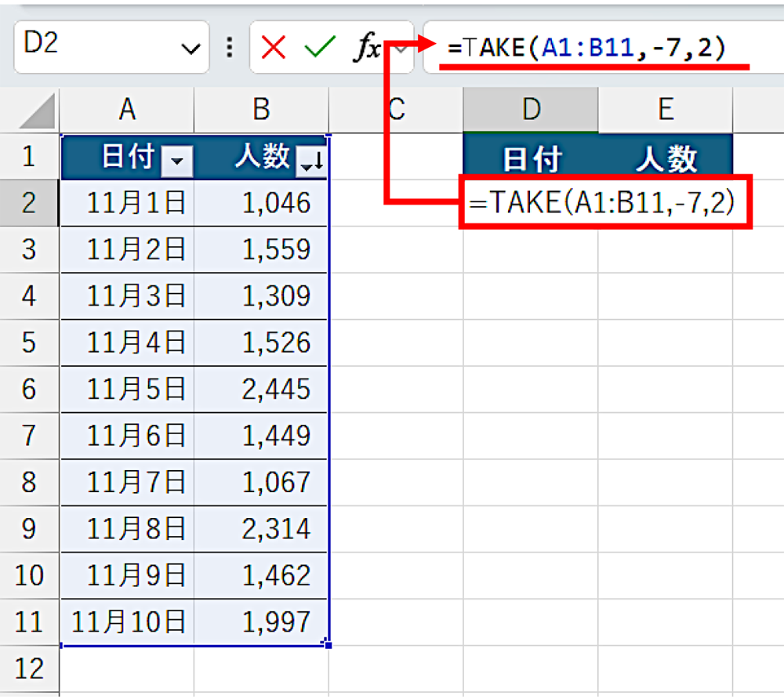The height and width of the screenshot is (699, 784).
Task: Select all cells with the corner triangle
Action: coord(37,111)
